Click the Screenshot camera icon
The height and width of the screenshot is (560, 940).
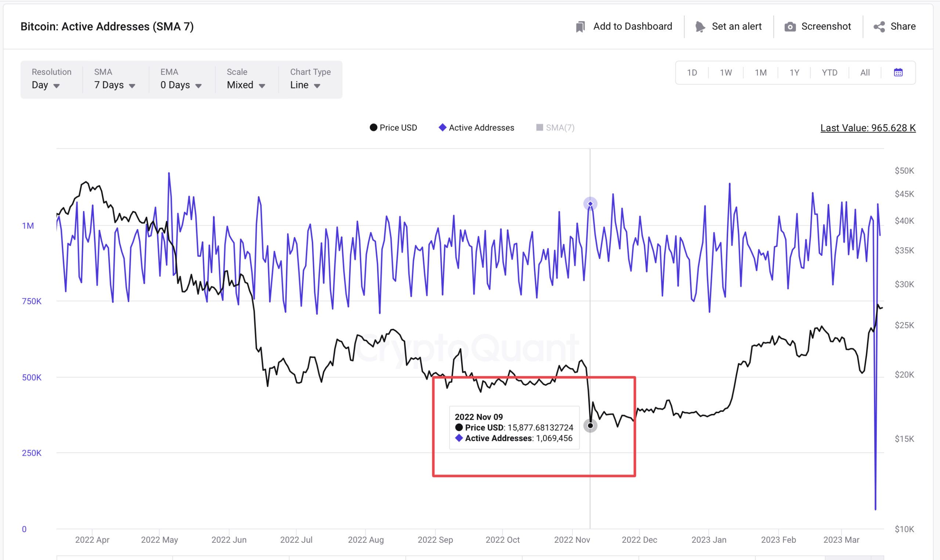(790, 27)
